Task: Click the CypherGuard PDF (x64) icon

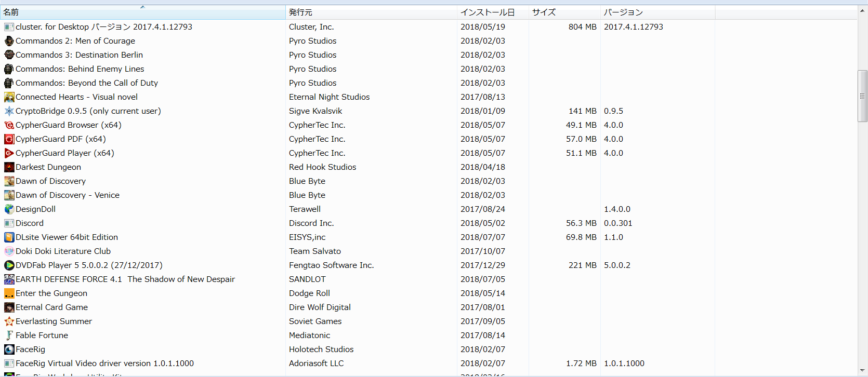Action: click(9, 139)
